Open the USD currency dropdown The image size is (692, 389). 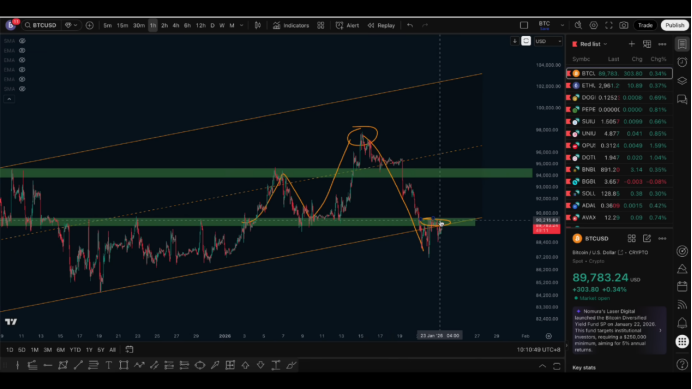[x=548, y=41]
